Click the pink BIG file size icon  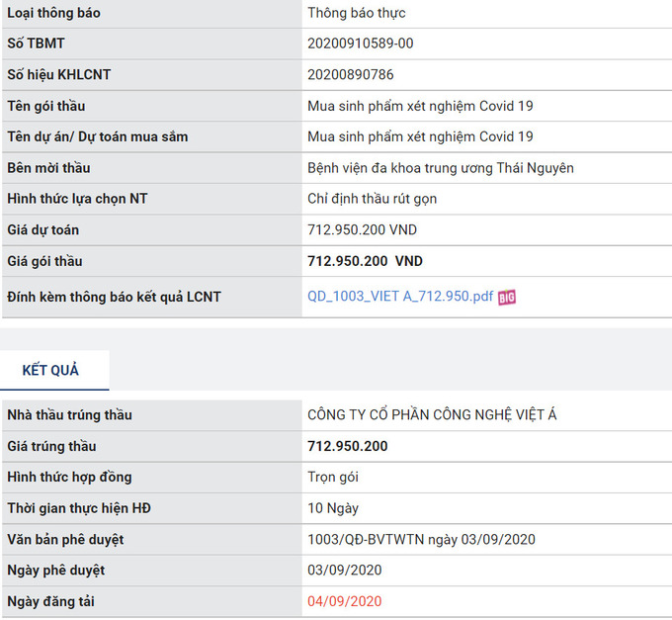[507, 298]
